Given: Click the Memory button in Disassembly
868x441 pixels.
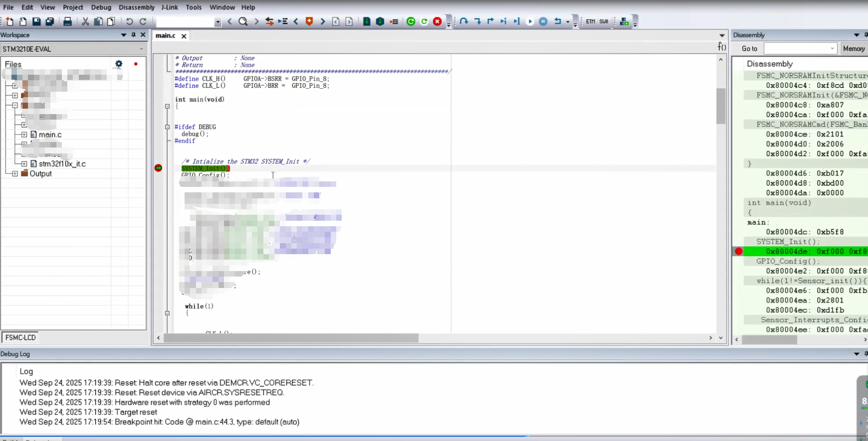Looking at the screenshot, I should click(x=854, y=48).
